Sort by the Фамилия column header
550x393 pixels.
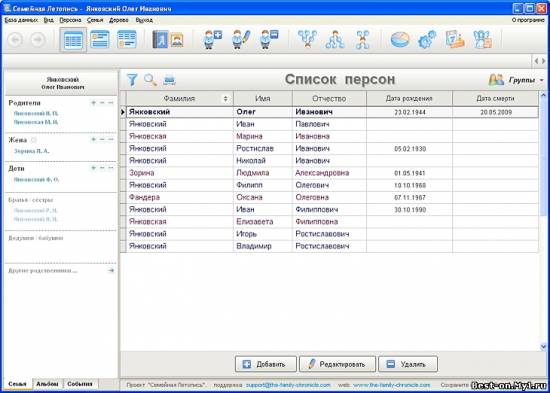click(x=180, y=99)
